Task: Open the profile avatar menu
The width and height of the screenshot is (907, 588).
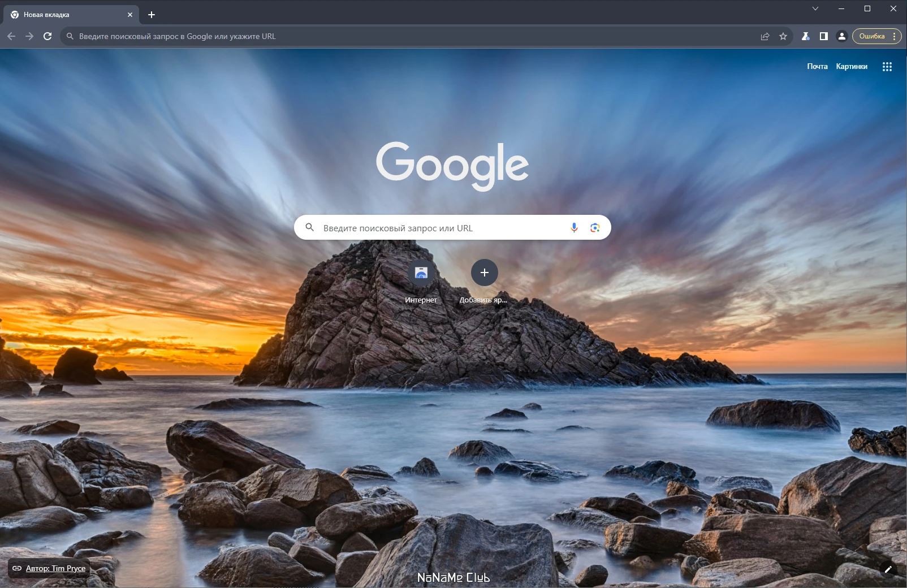Action: click(x=842, y=36)
